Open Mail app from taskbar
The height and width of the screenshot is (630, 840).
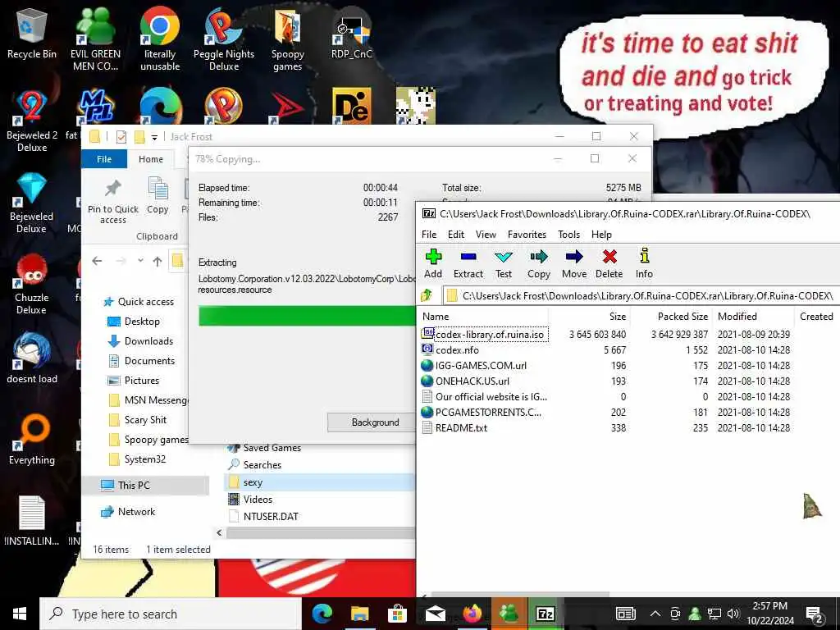435,614
